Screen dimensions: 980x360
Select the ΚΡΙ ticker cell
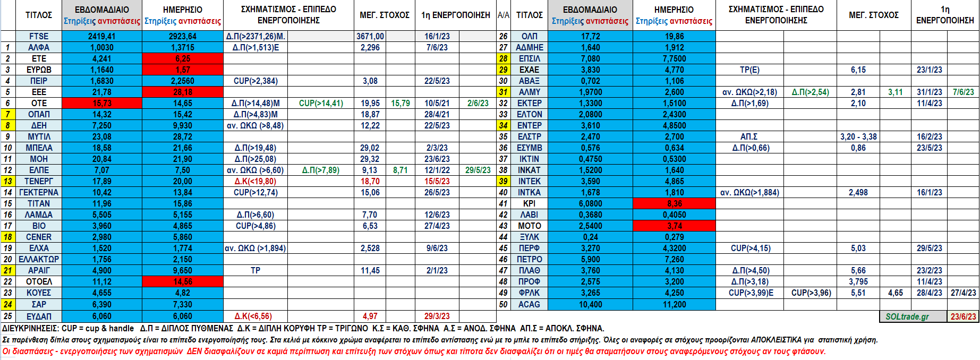[x=530, y=203]
